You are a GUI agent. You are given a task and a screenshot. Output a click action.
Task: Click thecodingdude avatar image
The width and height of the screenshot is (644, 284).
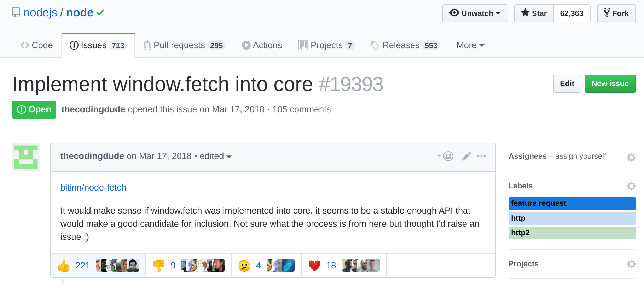tap(26, 157)
